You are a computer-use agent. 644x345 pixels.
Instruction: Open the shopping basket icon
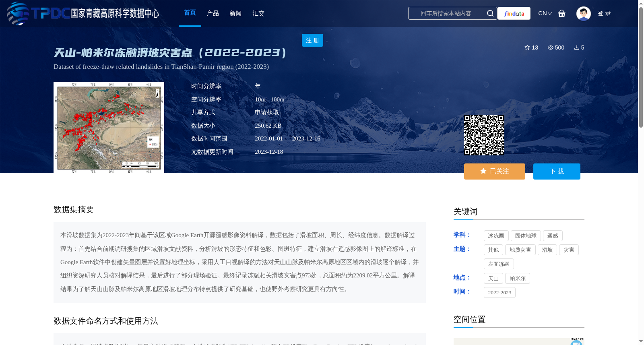coord(562,13)
